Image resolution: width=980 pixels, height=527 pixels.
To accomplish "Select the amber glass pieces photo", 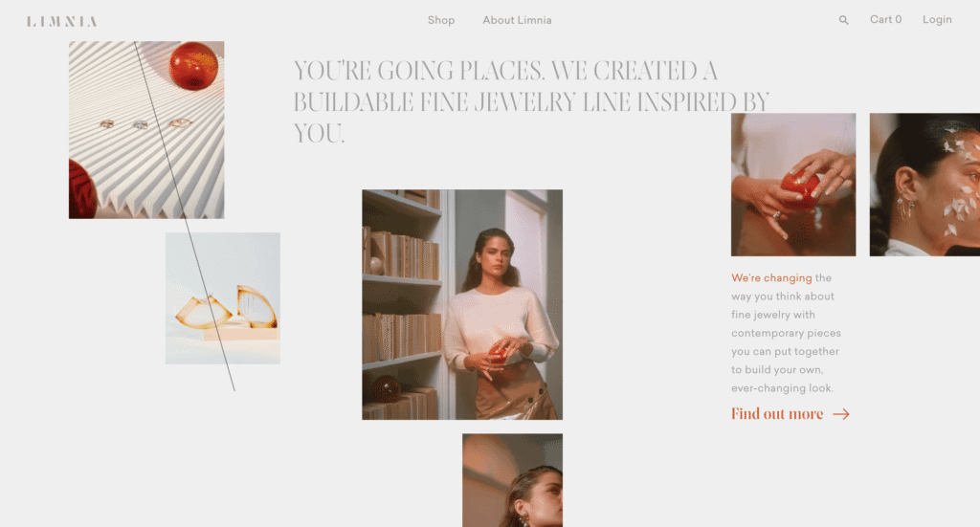I will pyautogui.click(x=222, y=298).
